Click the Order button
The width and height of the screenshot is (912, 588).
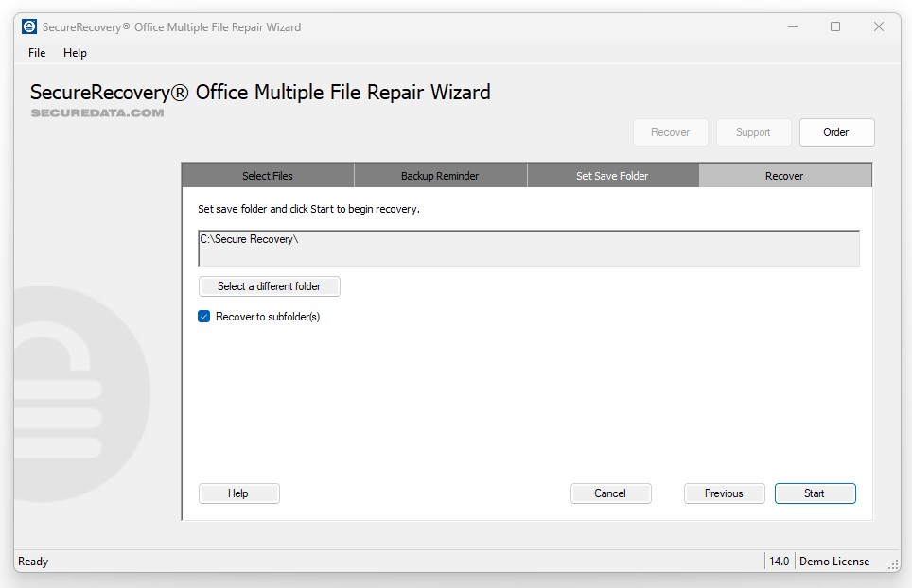(x=836, y=132)
